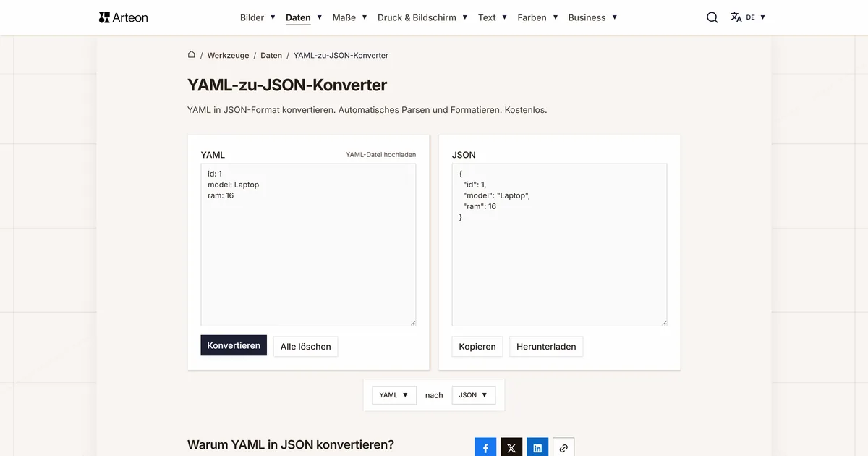This screenshot has height=456, width=868.
Task: Share on X
Action: pyautogui.click(x=511, y=447)
